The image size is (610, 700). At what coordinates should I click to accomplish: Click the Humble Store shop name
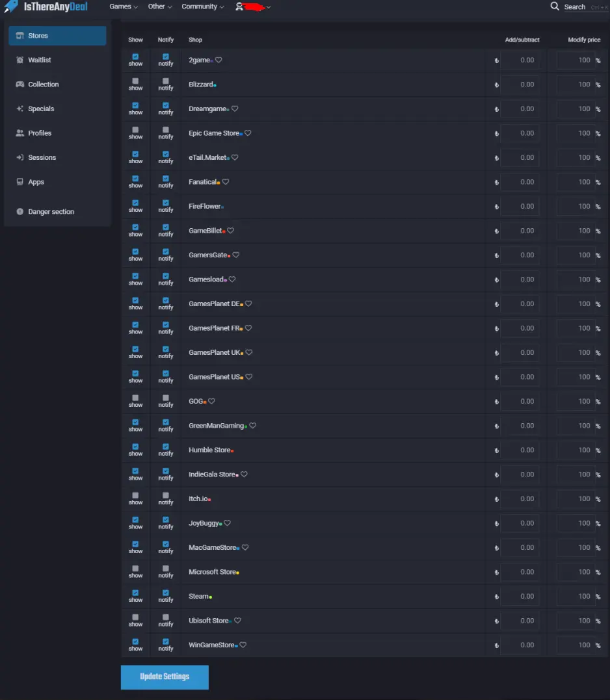pyautogui.click(x=209, y=450)
